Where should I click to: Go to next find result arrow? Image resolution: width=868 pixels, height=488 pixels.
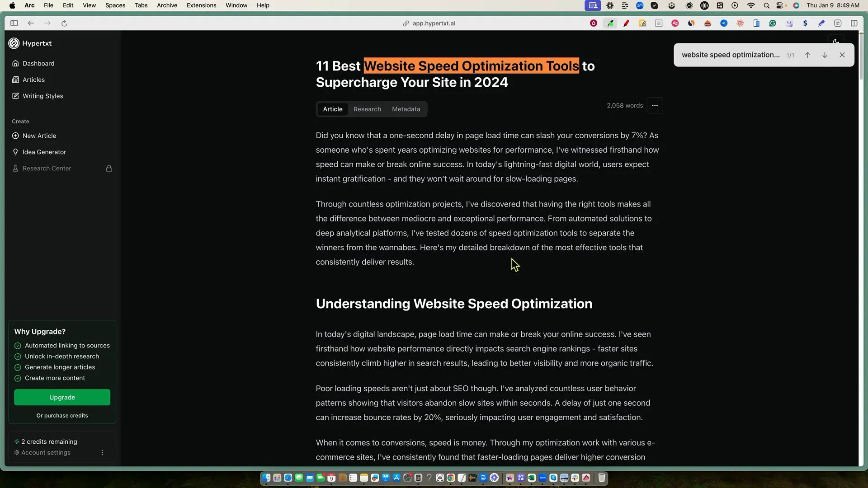coord(825,55)
